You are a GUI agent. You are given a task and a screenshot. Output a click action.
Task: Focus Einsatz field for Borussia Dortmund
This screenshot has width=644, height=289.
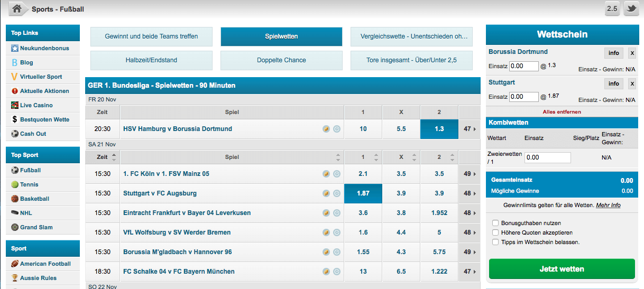(523, 66)
